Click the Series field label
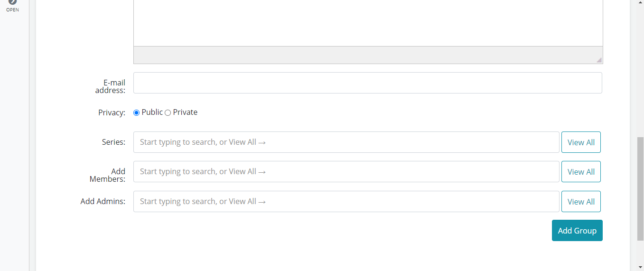 tap(114, 142)
